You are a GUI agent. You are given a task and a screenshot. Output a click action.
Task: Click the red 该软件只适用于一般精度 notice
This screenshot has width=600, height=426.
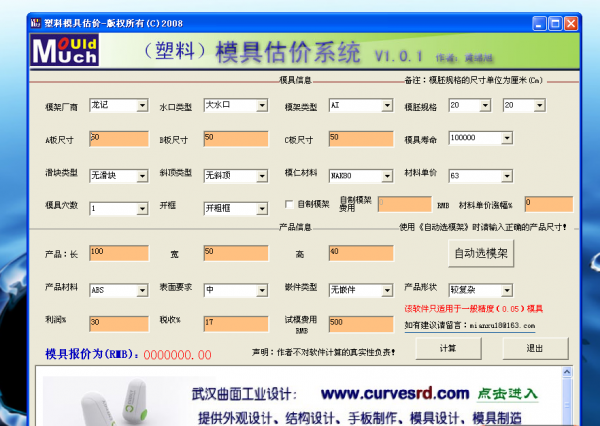pos(474,308)
